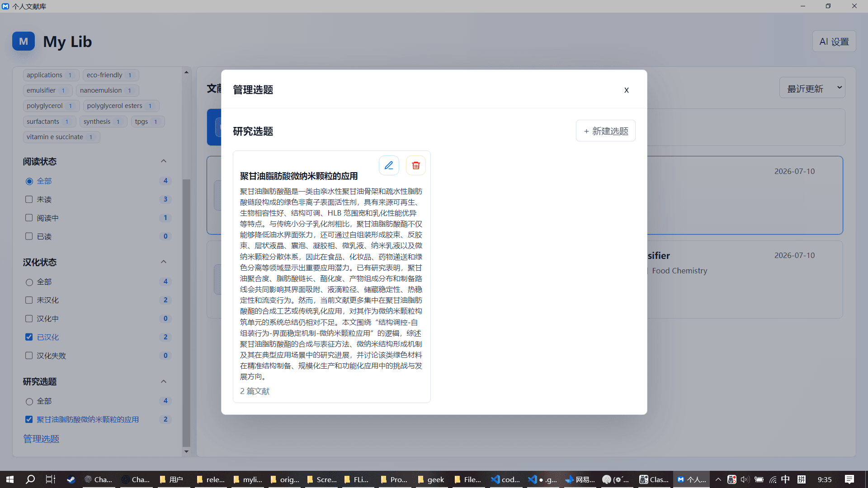
Task: Select the tpgs tag
Action: click(148, 122)
